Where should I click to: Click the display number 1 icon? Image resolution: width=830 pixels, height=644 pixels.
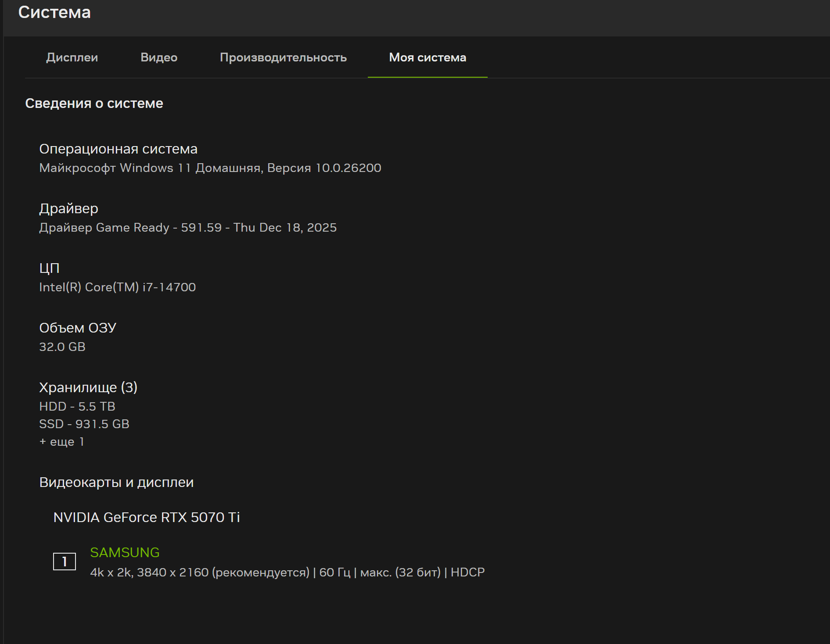coord(65,562)
